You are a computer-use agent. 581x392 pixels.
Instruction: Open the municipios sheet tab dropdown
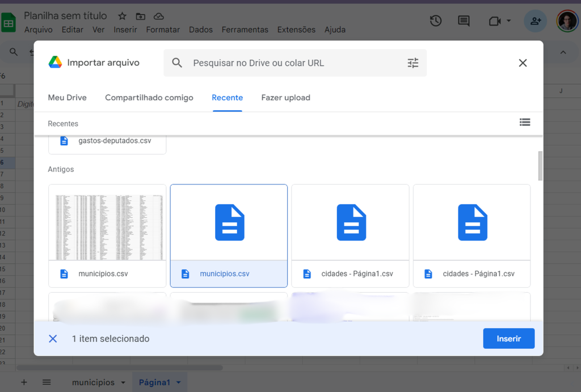tap(123, 383)
